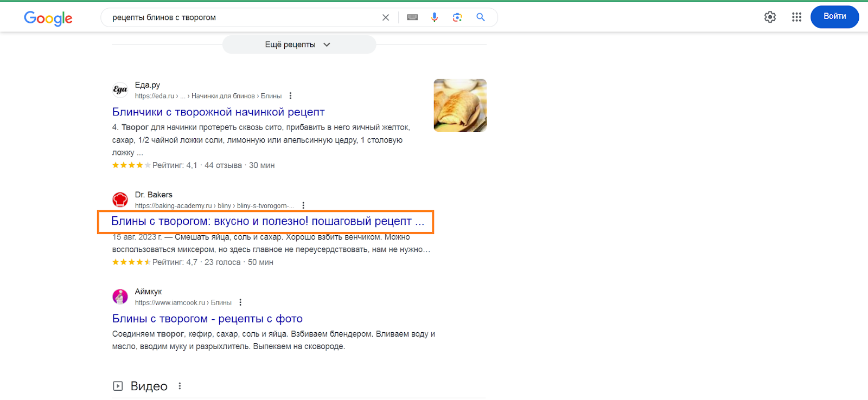Click the pancake thumbnail image
Viewport: 868px width, 400px height.
pos(460,106)
